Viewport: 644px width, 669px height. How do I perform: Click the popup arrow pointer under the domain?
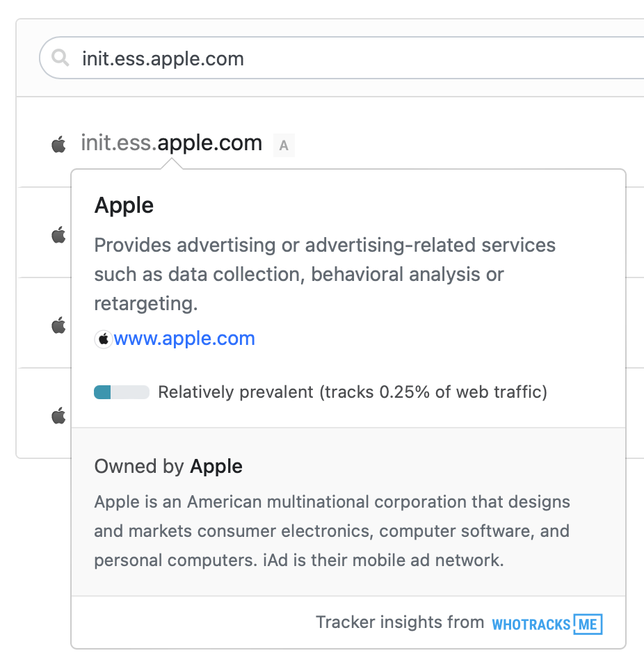(x=172, y=164)
